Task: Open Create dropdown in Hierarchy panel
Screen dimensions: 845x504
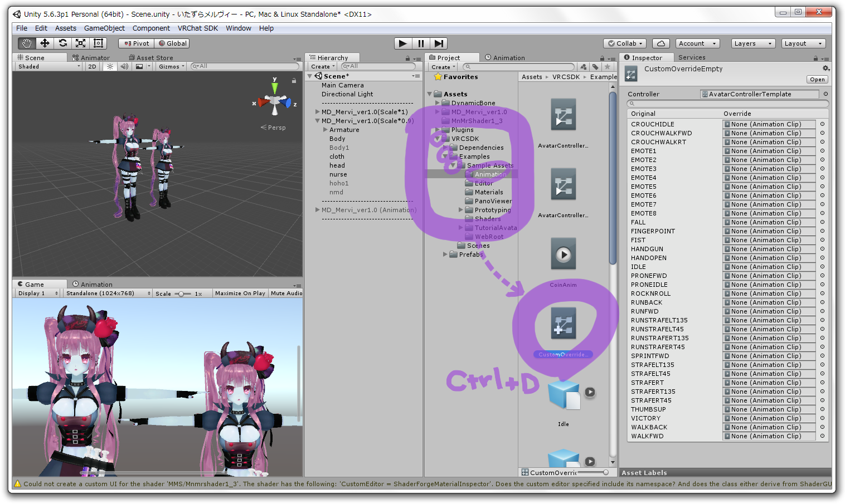Action: click(323, 67)
